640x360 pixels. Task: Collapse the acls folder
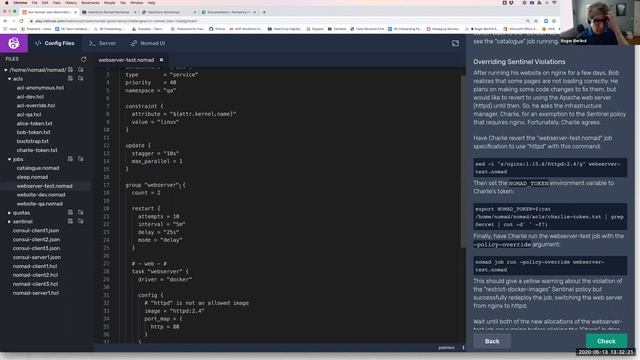point(9,79)
